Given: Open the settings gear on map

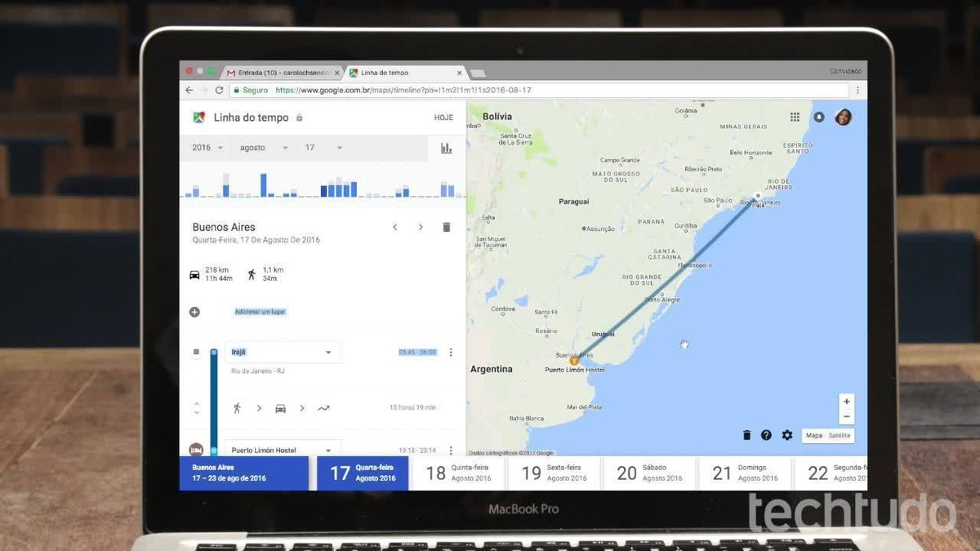Looking at the screenshot, I should (787, 435).
